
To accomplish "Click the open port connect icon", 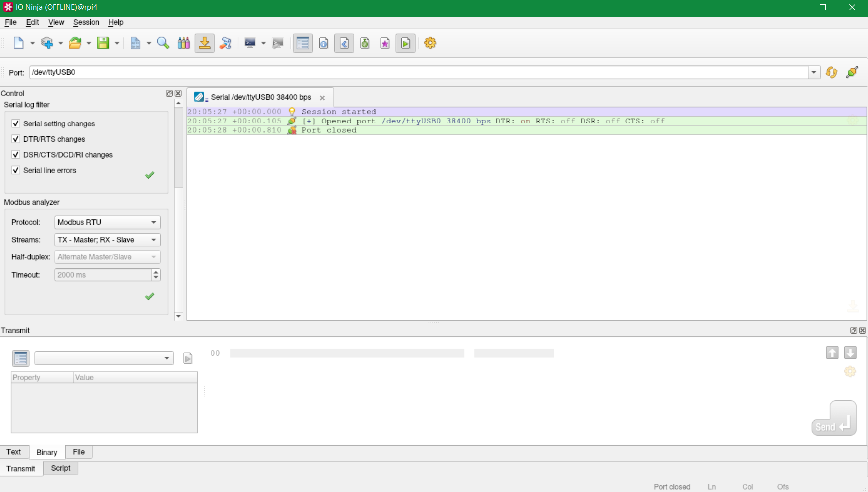I will click(x=852, y=72).
